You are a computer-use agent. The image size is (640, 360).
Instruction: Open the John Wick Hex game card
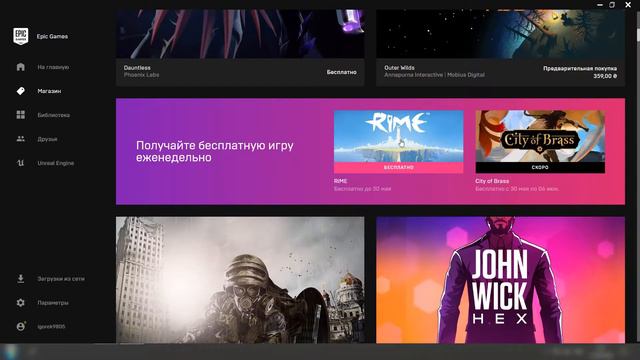click(500, 280)
